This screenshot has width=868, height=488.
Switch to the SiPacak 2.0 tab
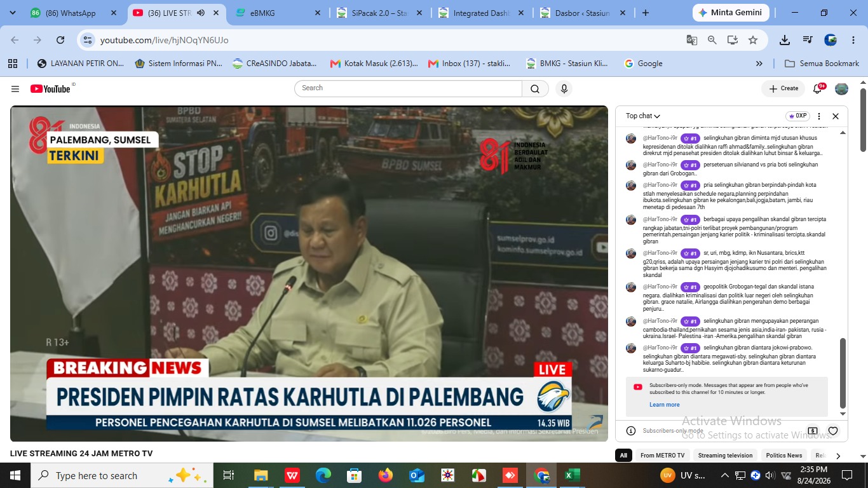click(x=379, y=13)
